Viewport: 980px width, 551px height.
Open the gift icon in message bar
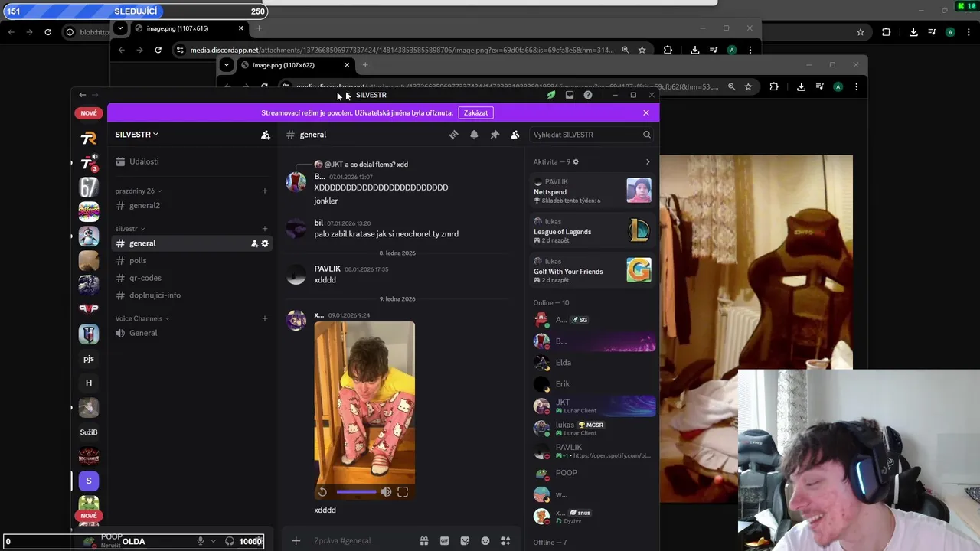[x=423, y=541]
